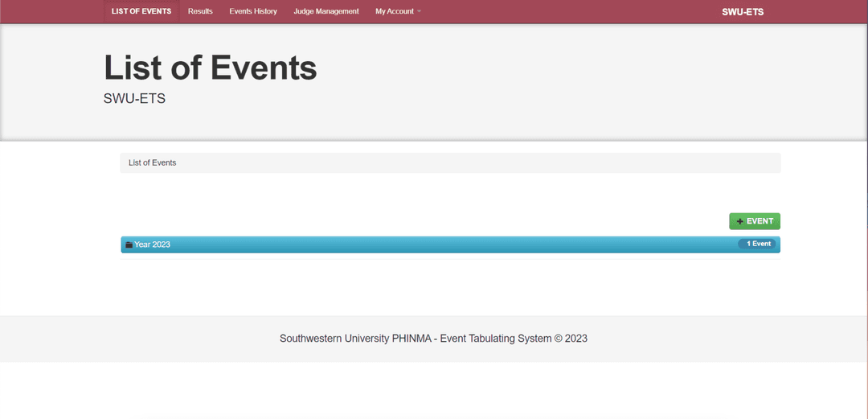Click the plus icon on EVENT button
Image resolution: width=868 pixels, height=419 pixels.
click(x=739, y=221)
